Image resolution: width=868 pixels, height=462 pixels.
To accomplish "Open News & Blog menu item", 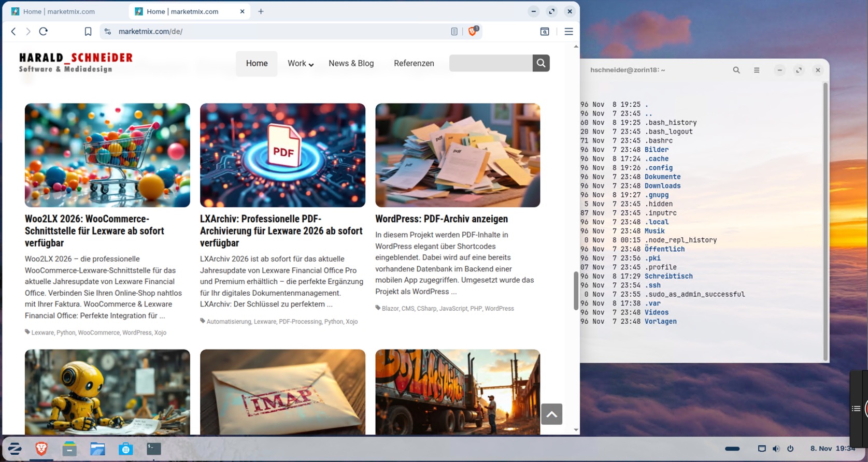I will [351, 63].
